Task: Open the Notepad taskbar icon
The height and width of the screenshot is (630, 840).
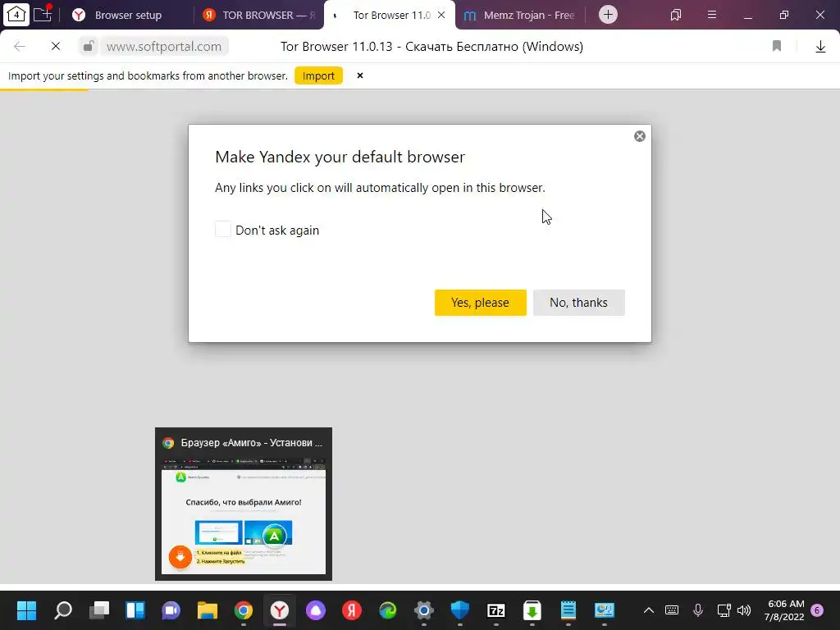Action: tap(568, 610)
